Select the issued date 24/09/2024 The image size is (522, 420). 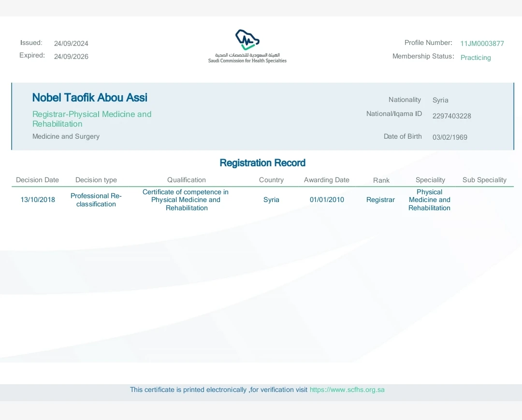point(71,43)
